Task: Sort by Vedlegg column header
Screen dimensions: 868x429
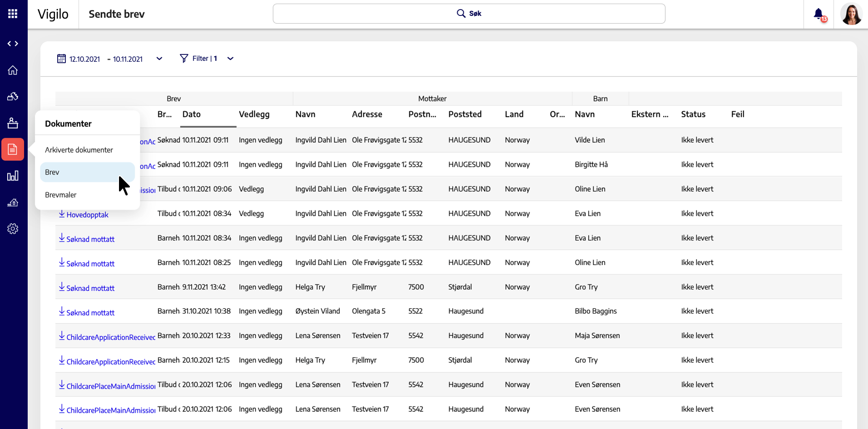Action: point(254,115)
